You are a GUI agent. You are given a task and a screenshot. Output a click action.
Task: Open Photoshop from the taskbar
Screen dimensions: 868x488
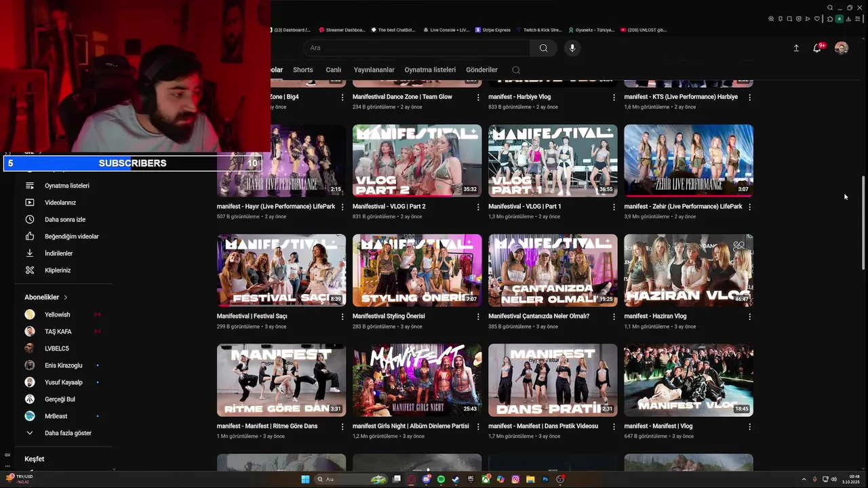click(545, 479)
